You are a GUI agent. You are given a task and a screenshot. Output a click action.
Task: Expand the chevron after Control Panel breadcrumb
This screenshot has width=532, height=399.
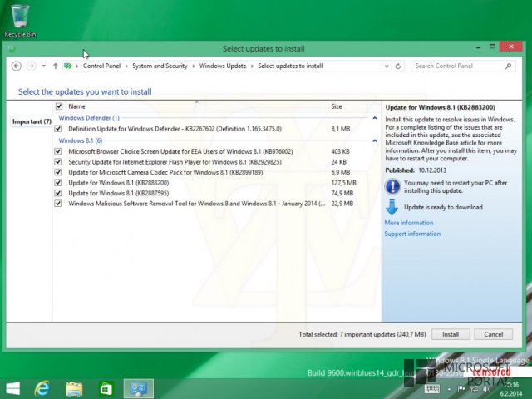coord(126,66)
